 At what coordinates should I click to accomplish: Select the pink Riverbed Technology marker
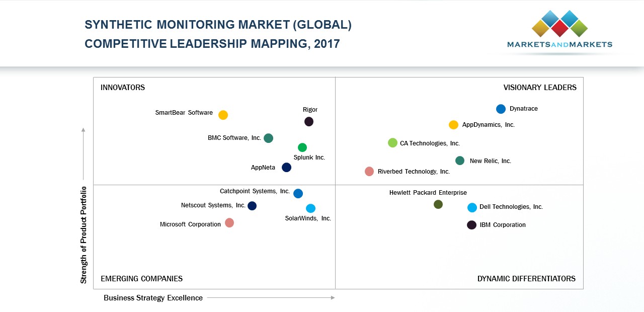pos(369,172)
